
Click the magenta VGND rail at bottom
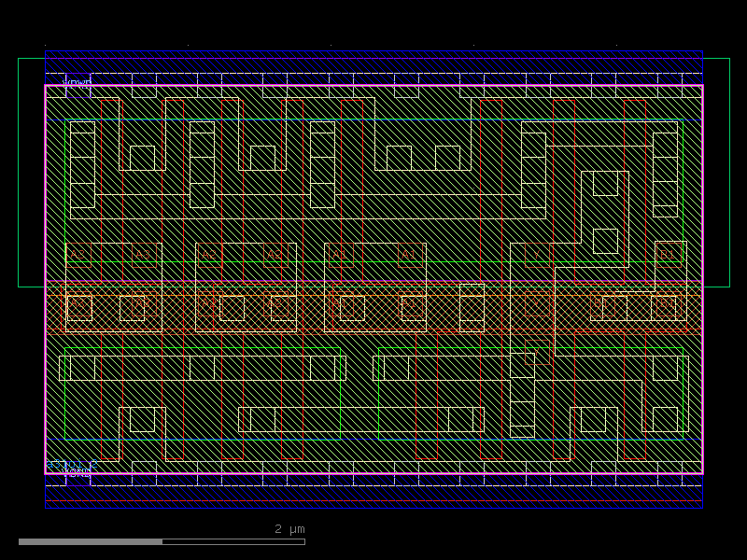click(x=373, y=474)
